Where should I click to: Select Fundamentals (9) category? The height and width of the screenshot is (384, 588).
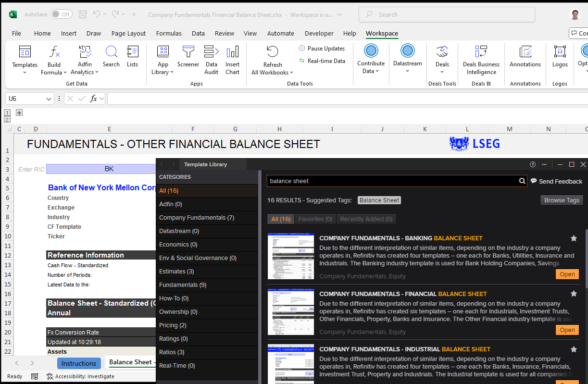[207, 285]
